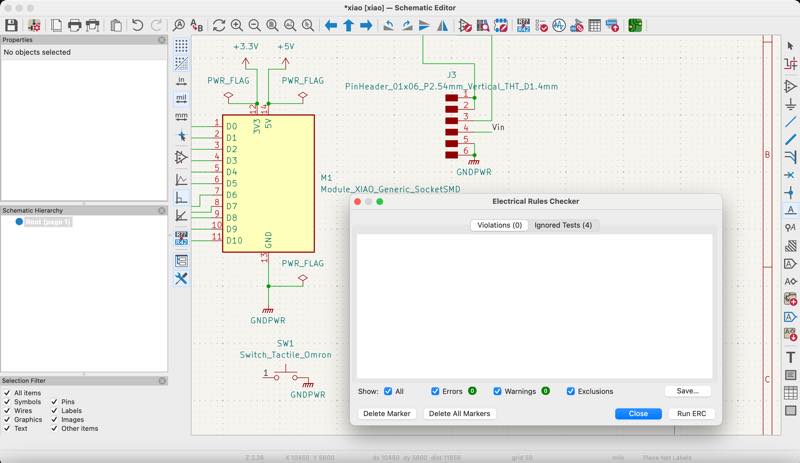Switch to the Violations (0) tab
Image resolution: width=800 pixels, height=463 pixels.
click(499, 225)
